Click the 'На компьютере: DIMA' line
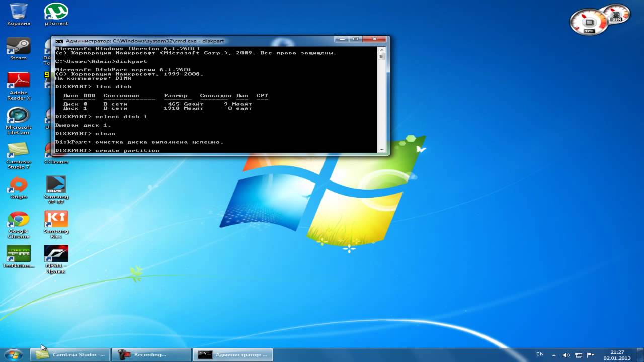 (93, 78)
